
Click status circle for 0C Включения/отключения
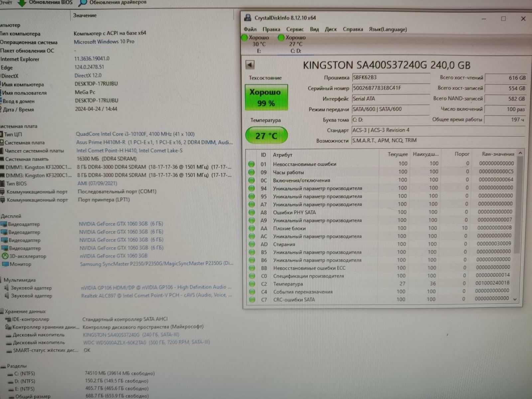(251, 180)
